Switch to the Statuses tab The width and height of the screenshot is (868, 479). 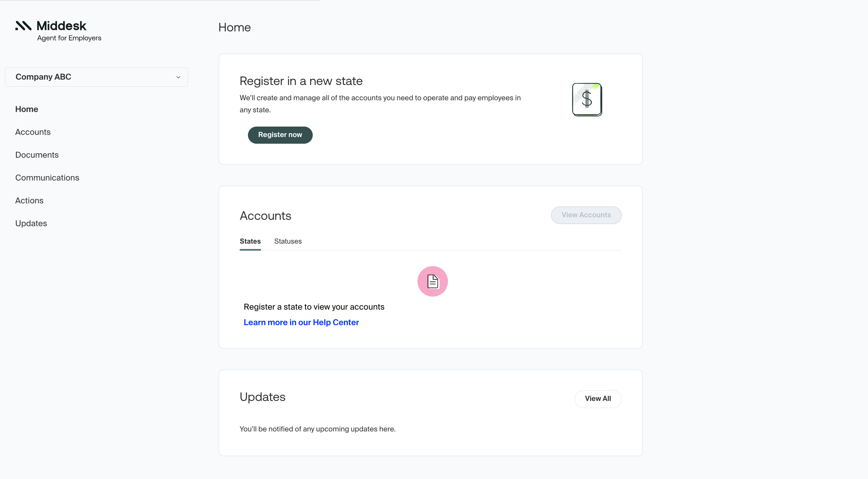[288, 241]
